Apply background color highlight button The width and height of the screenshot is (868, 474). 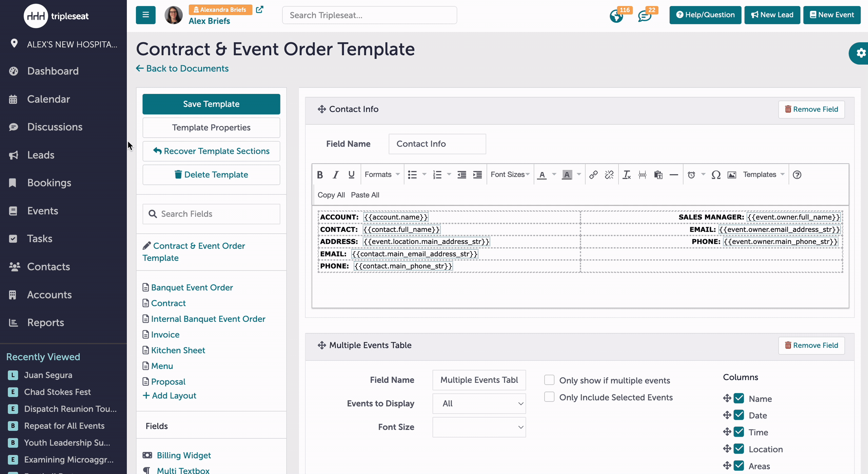click(x=567, y=175)
